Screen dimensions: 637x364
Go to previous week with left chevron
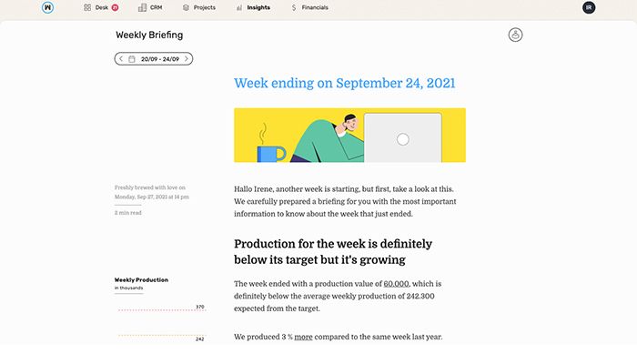[x=121, y=59]
